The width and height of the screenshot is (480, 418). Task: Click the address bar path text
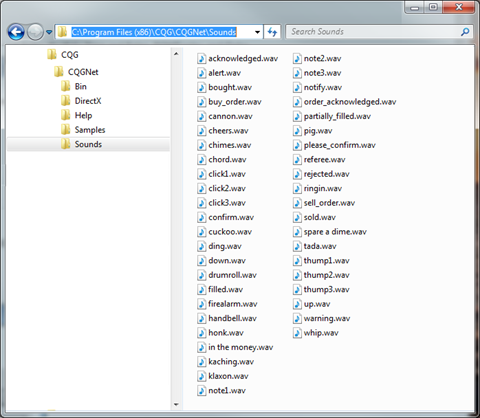point(154,32)
